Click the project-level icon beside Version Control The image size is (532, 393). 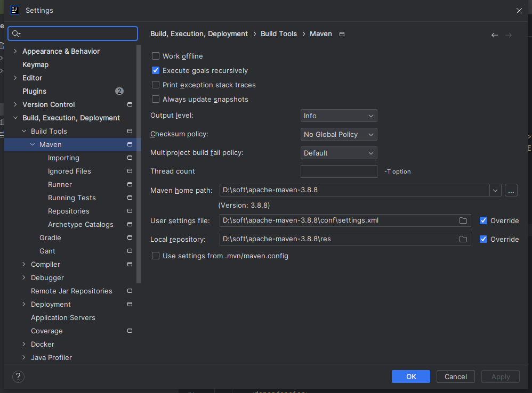click(x=130, y=104)
